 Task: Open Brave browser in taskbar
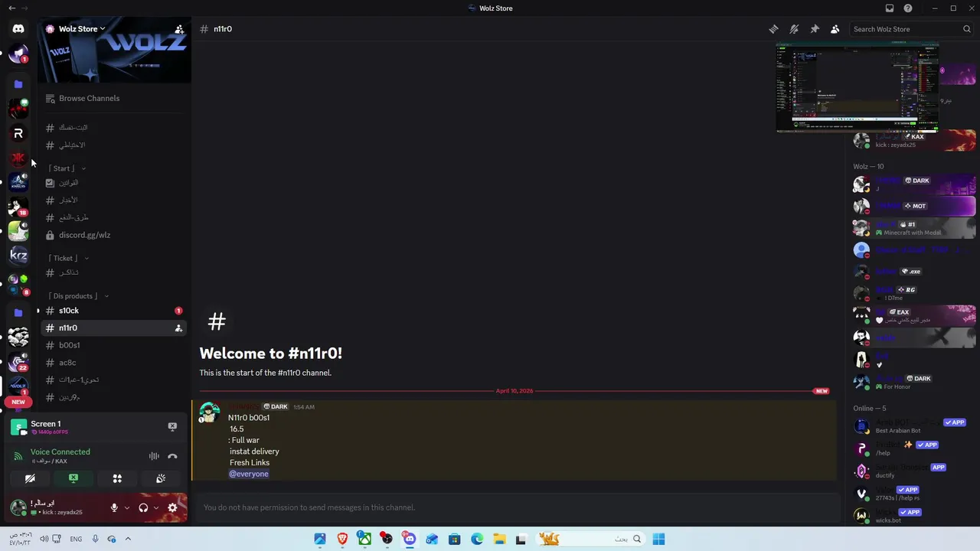pyautogui.click(x=342, y=539)
